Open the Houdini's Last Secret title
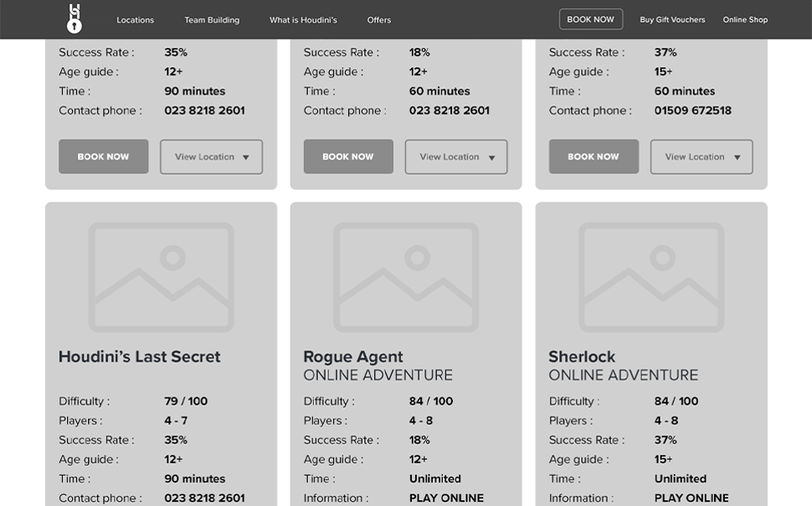The width and height of the screenshot is (812, 506). pyautogui.click(x=140, y=357)
